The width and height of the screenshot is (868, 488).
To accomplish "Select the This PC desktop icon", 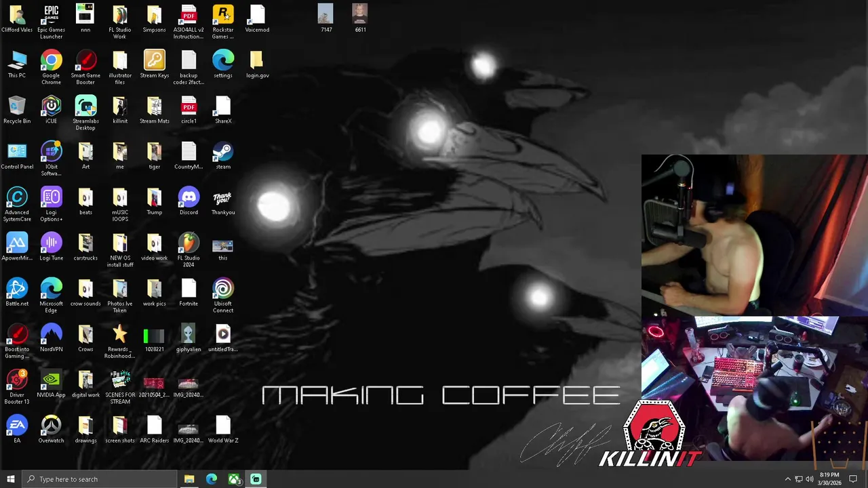I will pos(17,60).
